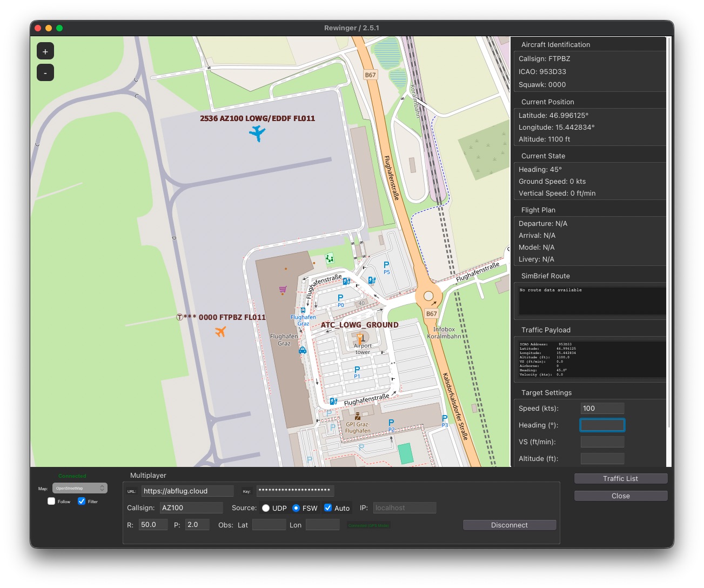This screenshot has height=588, width=704.
Task: Select UDP as the source
Action: pos(266,508)
